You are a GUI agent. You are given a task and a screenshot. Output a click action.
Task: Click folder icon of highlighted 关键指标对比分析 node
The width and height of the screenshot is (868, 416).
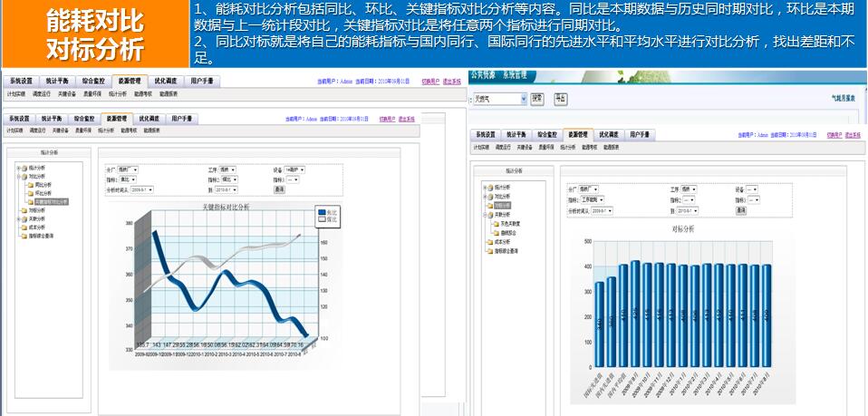point(30,201)
